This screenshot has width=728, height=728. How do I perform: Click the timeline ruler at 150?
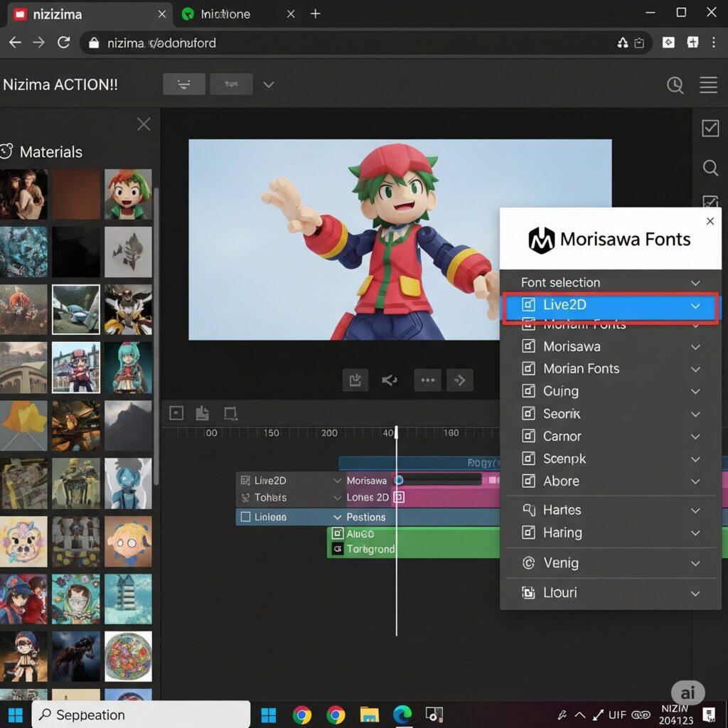pyautogui.click(x=272, y=433)
